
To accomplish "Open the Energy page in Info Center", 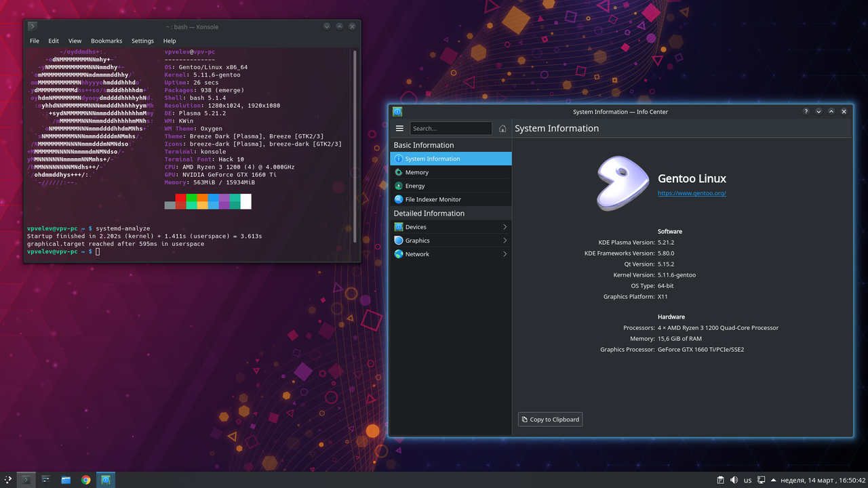I will pyautogui.click(x=451, y=186).
